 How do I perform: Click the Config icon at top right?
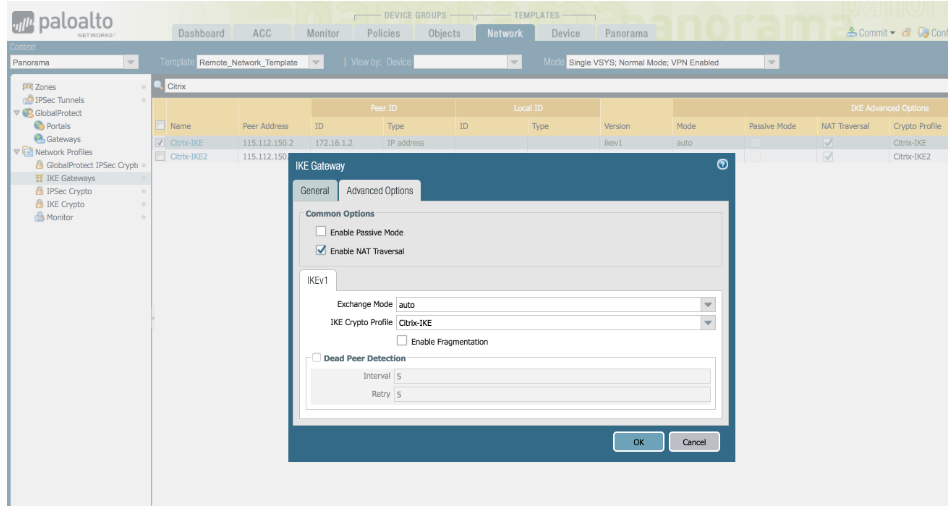point(923,32)
